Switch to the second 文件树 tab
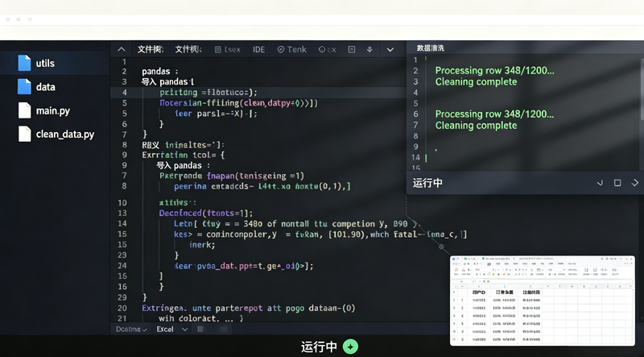This screenshot has width=644, height=357. point(188,49)
